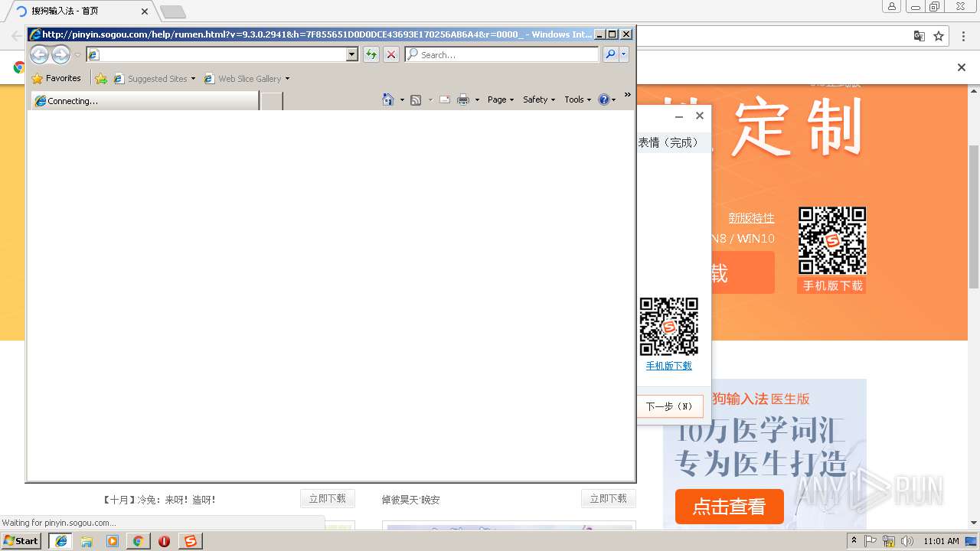980x551 pixels.
Task: Expand Web Slice Gallery dropdown
Action: (x=287, y=79)
